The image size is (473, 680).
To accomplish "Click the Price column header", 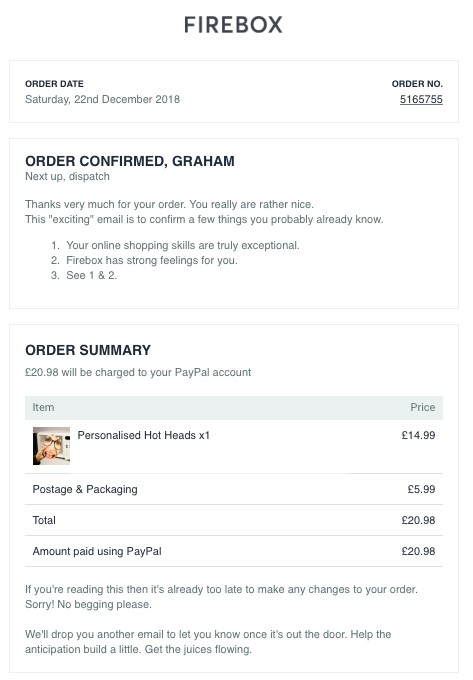I will coord(423,407).
